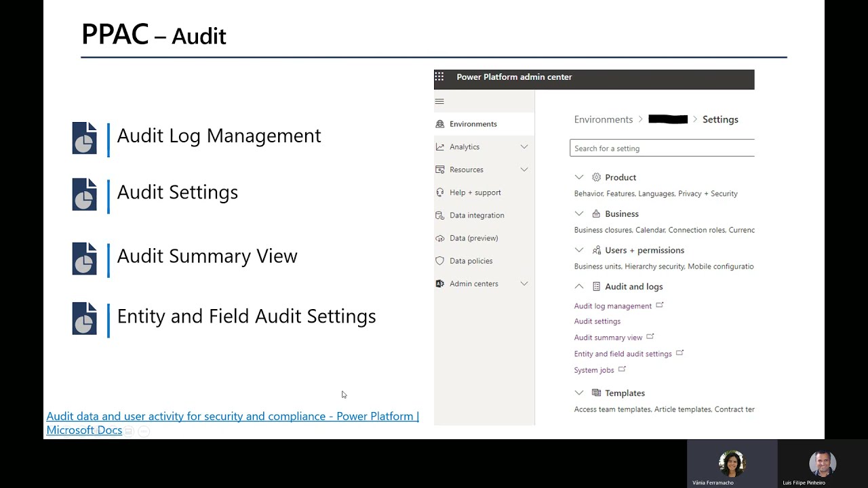
Task: Click the Audit and logs heading
Action: tap(634, 287)
